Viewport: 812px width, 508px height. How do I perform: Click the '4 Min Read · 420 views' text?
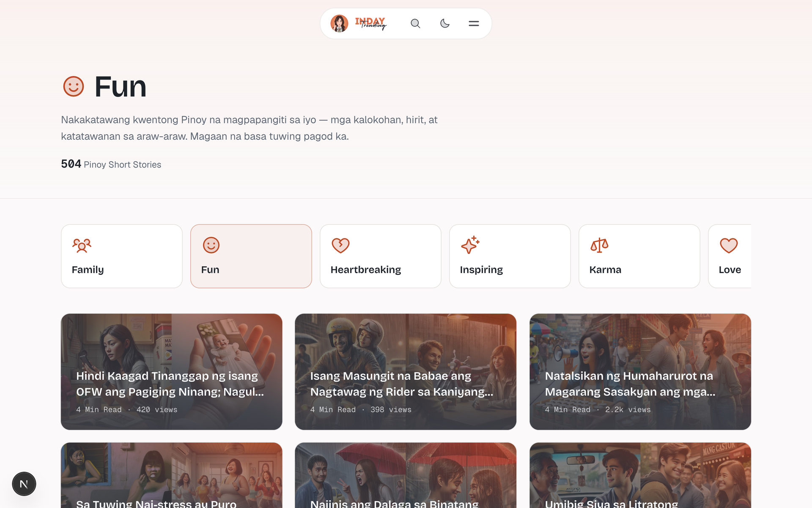click(127, 410)
